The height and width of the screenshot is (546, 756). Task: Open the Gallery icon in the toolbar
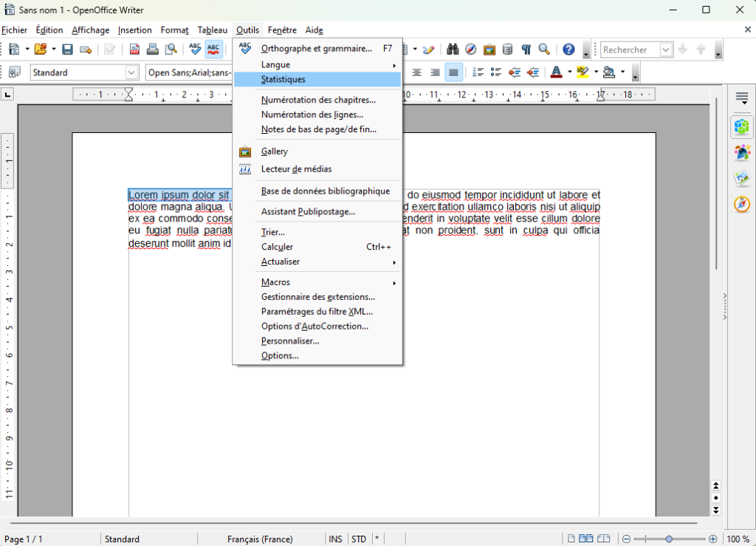[x=489, y=50]
